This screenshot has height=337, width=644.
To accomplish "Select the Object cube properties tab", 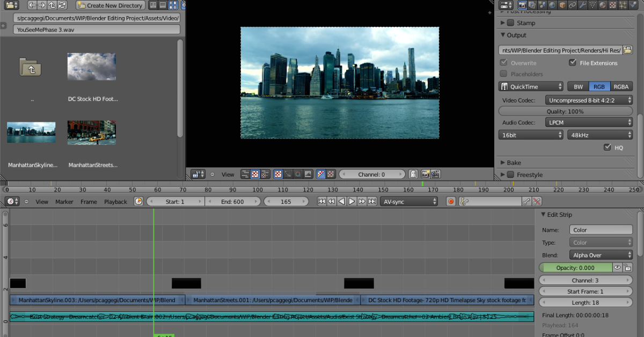I will [x=562, y=5].
